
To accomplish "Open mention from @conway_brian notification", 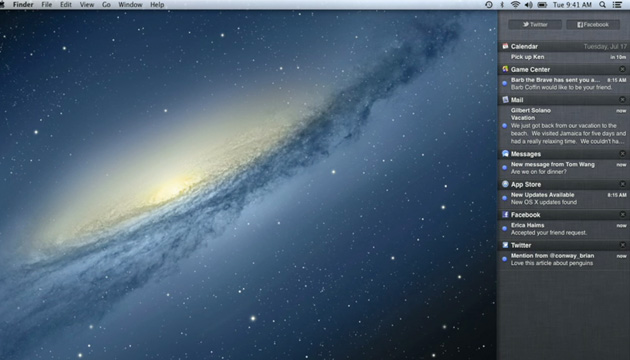I will [x=564, y=260].
